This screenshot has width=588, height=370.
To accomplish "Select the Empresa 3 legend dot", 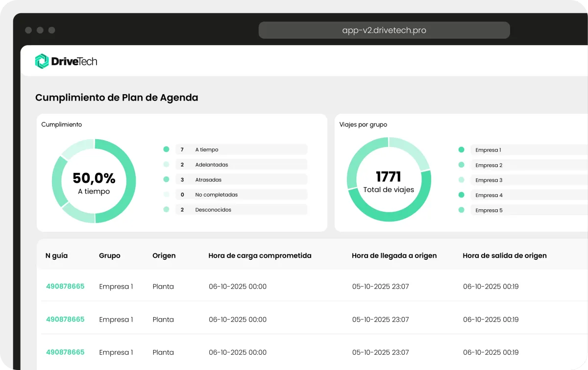I will 461,180.
